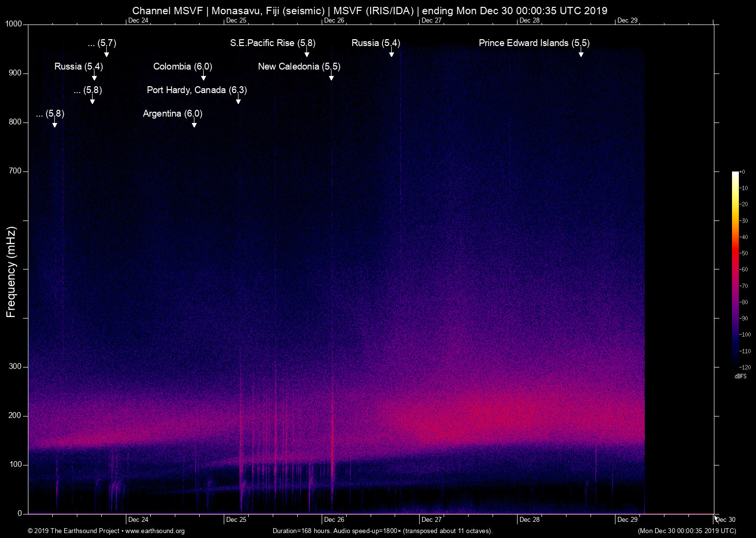
Task: Click the Channel MSVF Monasavu, Fiji title
Action: tap(370, 11)
